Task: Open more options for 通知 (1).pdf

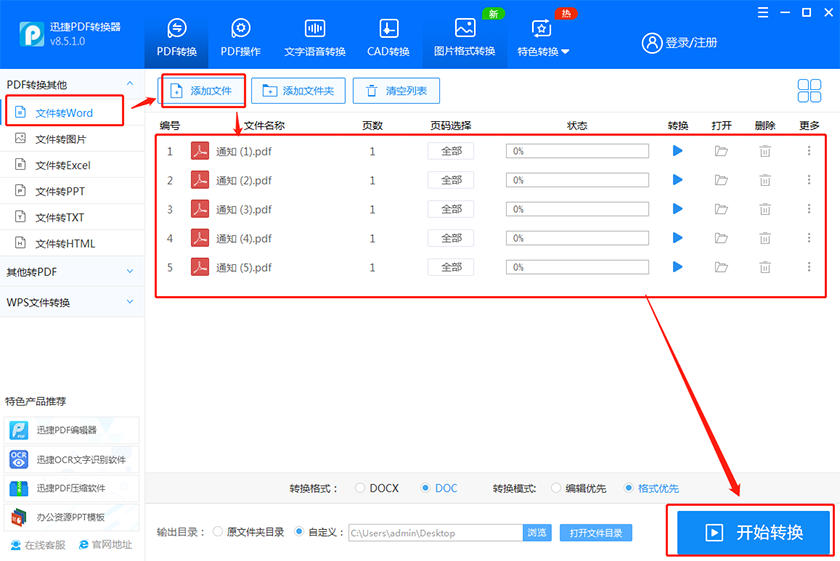Action: 809,151
